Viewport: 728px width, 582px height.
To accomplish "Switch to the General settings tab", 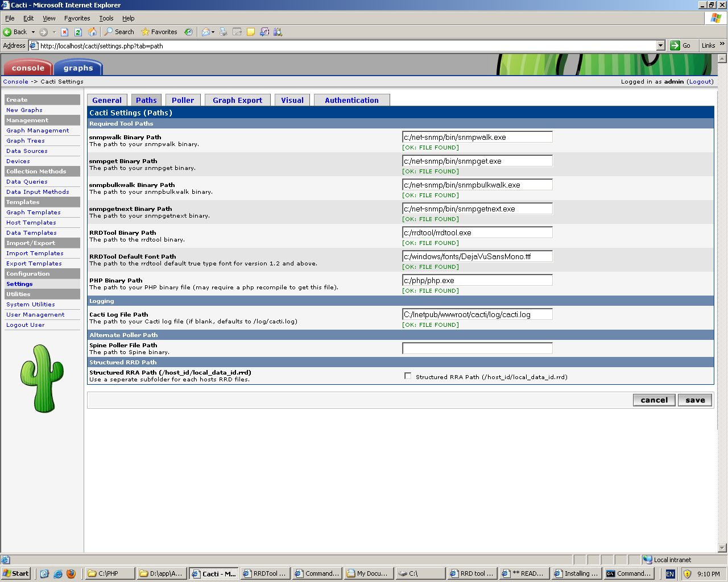I will tap(107, 100).
